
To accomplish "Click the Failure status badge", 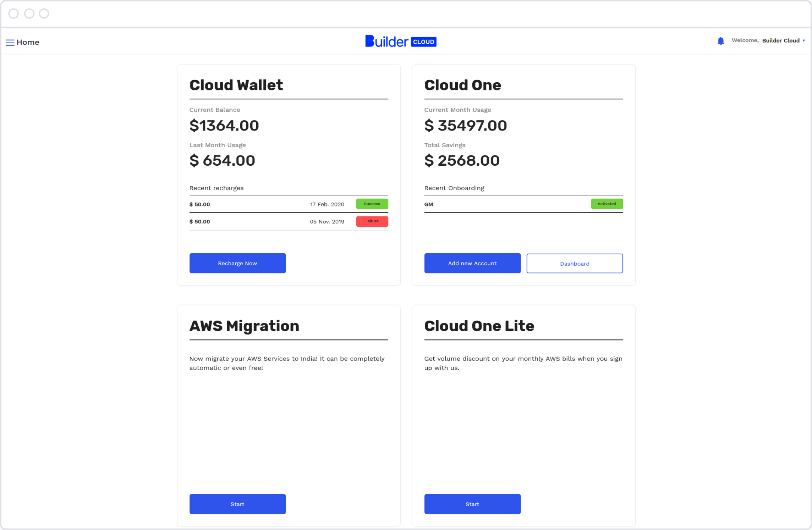I will point(372,221).
